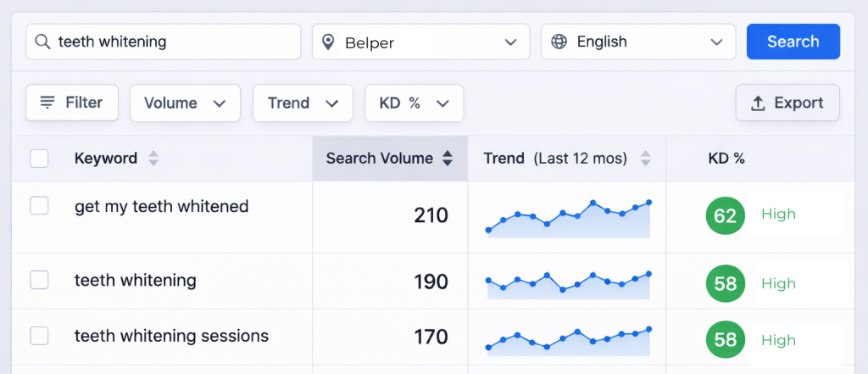Select the 'teeth whitening sessions' checkbox
868x374 pixels.
pyautogui.click(x=39, y=336)
